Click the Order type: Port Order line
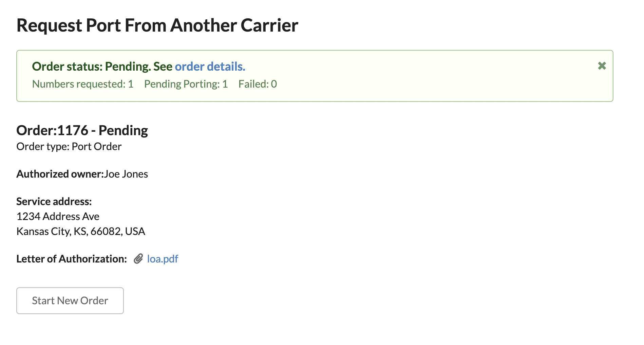Viewport: 644px width, 345px height. tap(69, 147)
